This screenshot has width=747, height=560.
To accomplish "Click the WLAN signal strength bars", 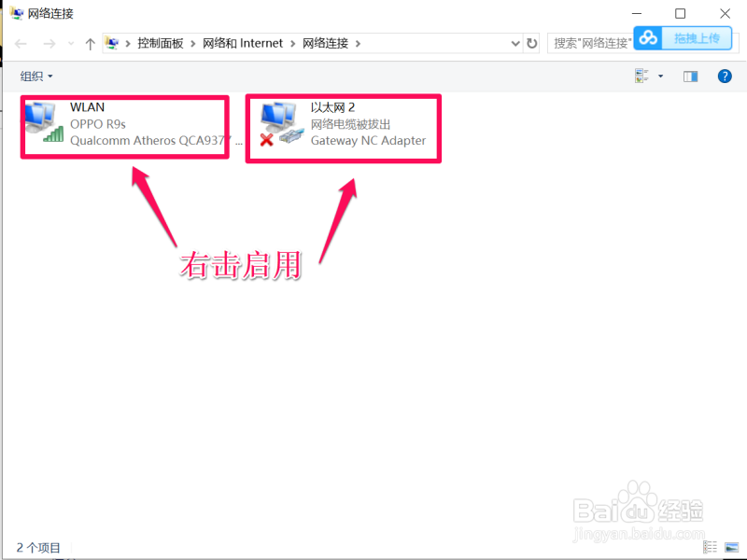I will [x=54, y=138].
